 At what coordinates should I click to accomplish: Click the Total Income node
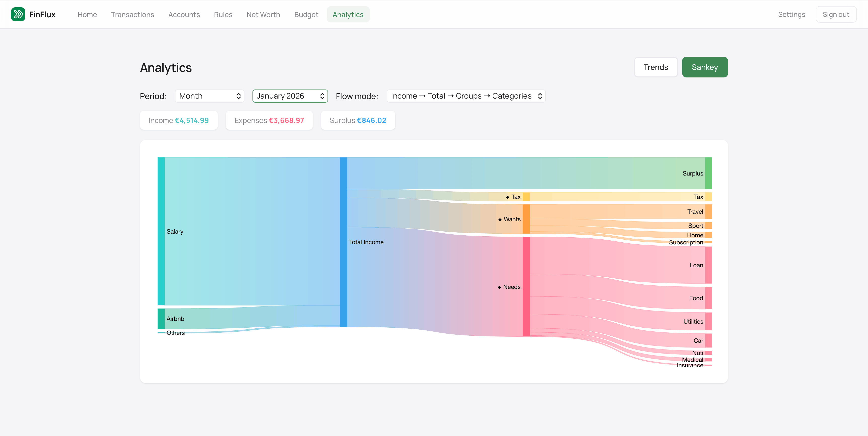pyautogui.click(x=343, y=242)
